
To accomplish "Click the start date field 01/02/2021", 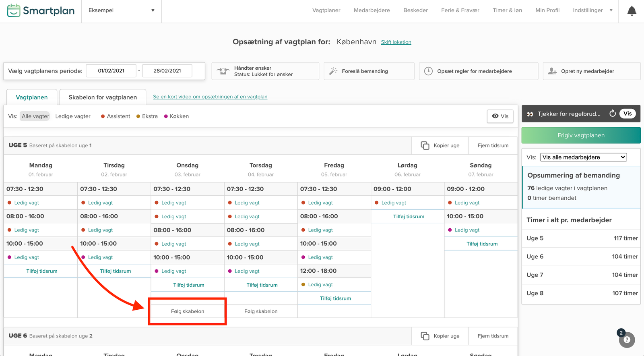I will tap(111, 71).
